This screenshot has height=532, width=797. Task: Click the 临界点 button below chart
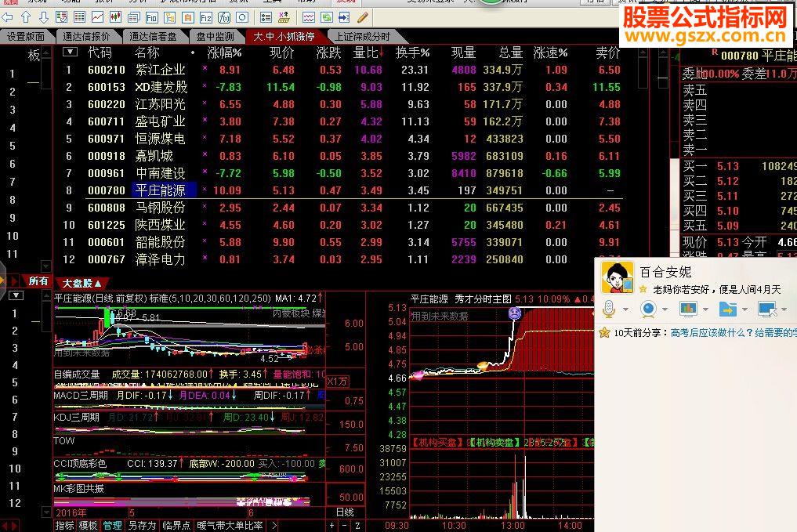pos(176,526)
